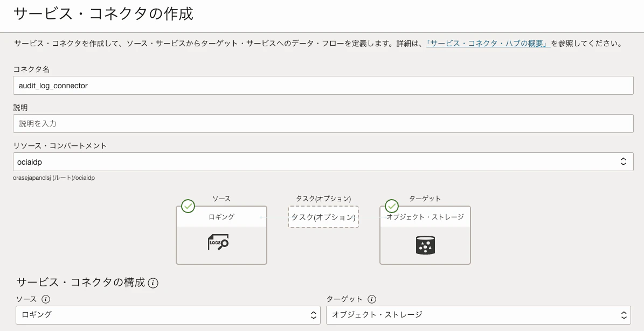Select the オブジェクト・ストレージ target card header
Screen dimensions: 644x331
pyautogui.click(x=425, y=216)
